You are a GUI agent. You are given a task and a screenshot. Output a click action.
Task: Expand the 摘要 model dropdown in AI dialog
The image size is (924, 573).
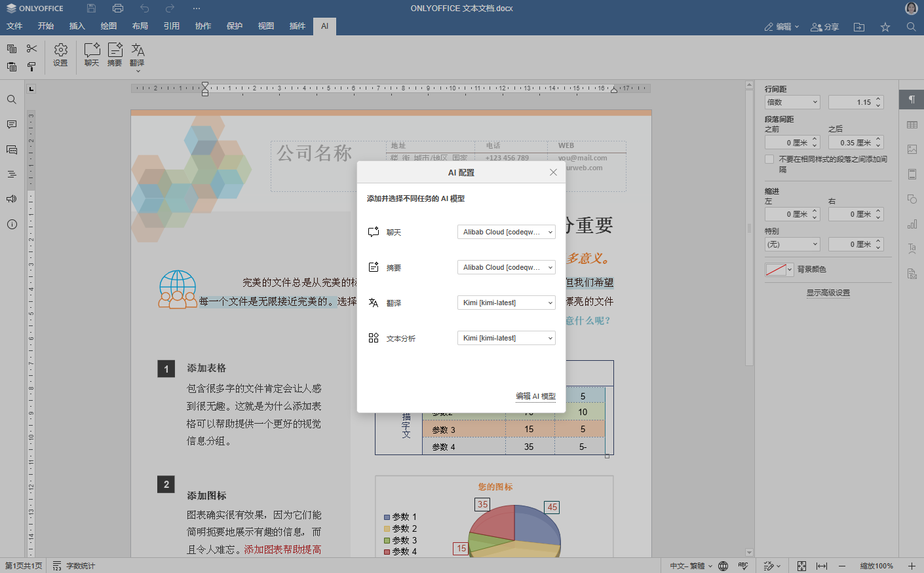pyautogui.click(x=506, y=267)
